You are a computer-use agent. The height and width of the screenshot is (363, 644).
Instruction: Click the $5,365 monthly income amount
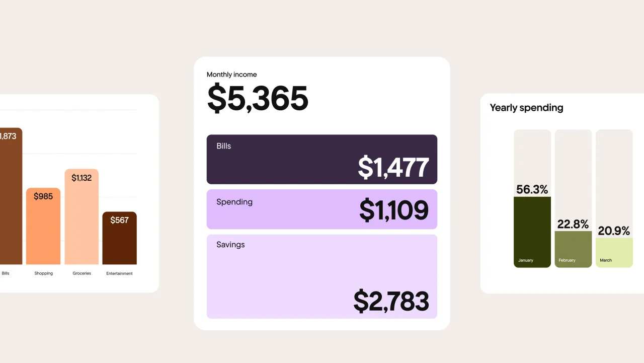coord(258,99)
